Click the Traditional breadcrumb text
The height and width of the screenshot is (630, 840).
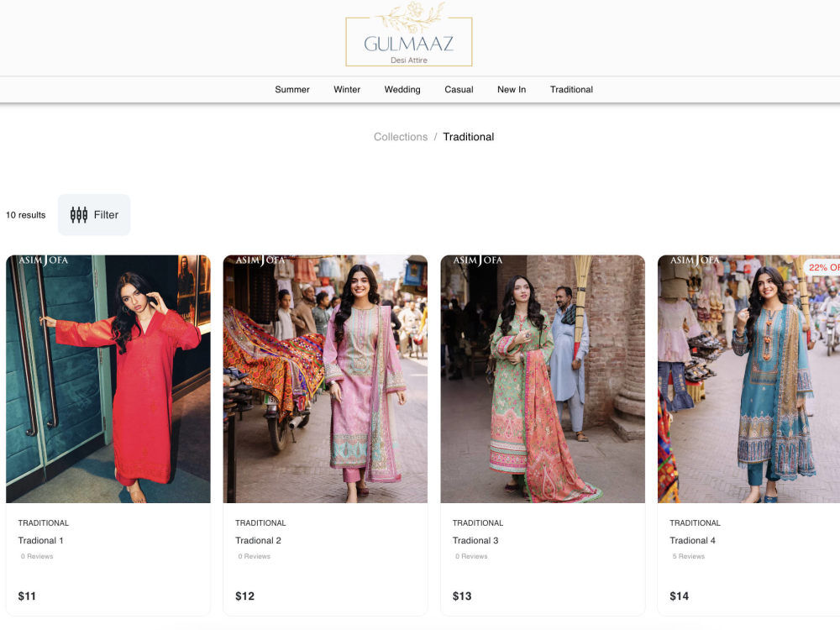point(468,137)
